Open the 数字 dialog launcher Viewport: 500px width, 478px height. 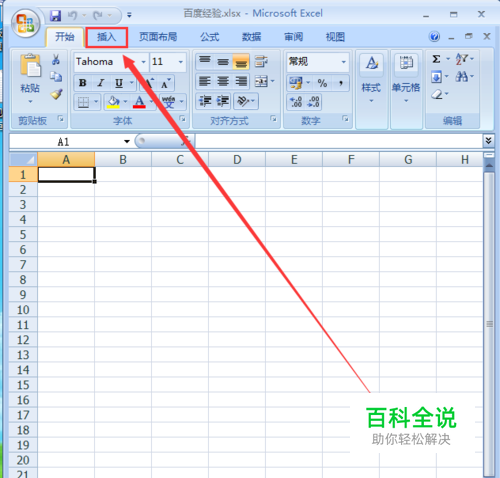pyautogui.click(x=345, y=118)
